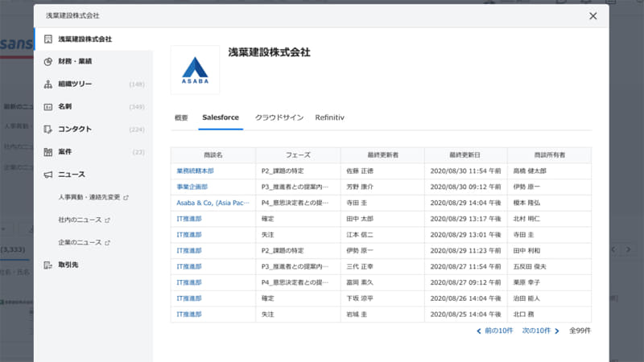
Task: Open the 名刺 section
Action: pyautogui.click(x=93, y=107)
